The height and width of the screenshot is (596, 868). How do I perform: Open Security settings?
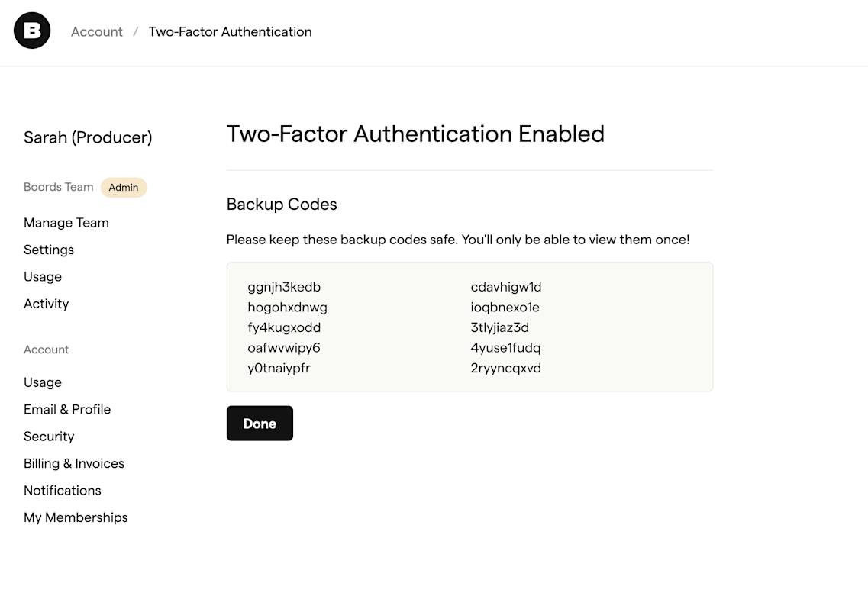coord(49,436)
